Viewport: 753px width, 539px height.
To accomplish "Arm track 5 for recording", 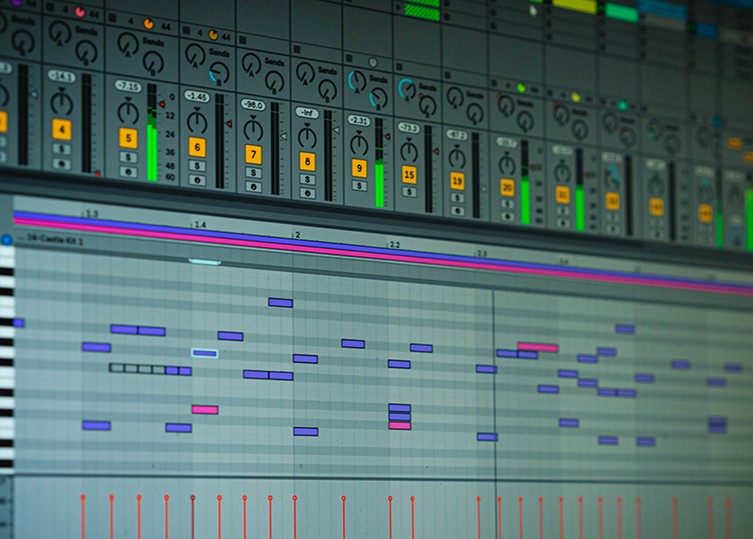I will point(128,172).
